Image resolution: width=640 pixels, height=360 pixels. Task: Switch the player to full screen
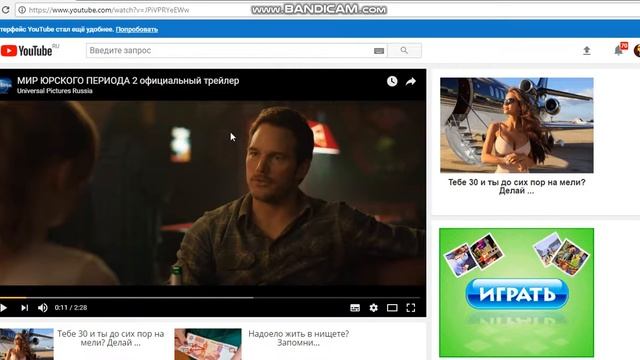(411, 308)
